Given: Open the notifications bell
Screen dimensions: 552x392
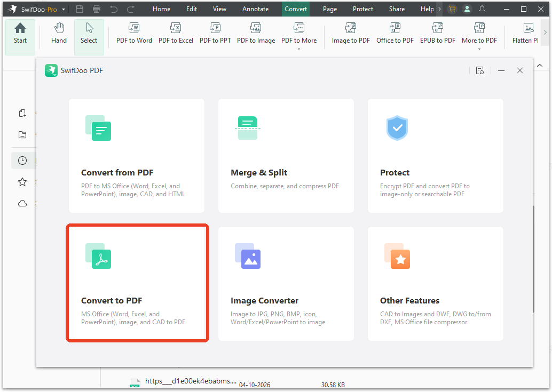Looking at the screenshot, I should pos(482,9).
